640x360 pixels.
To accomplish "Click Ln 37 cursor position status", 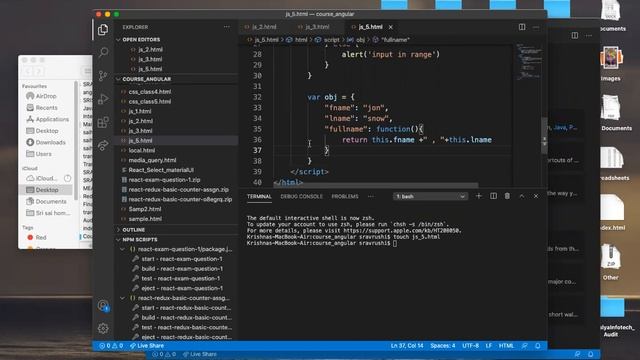I will tap(407, 346).
